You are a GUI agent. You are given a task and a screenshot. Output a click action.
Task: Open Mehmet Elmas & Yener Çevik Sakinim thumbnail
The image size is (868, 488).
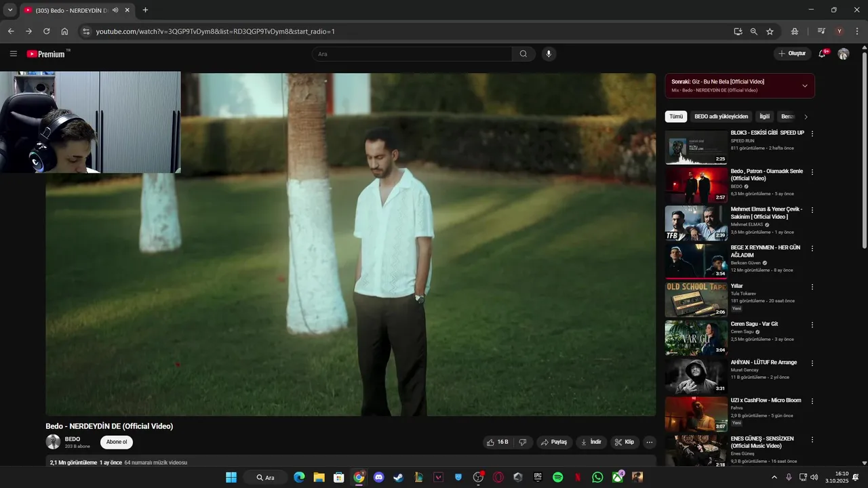[696, 223]
